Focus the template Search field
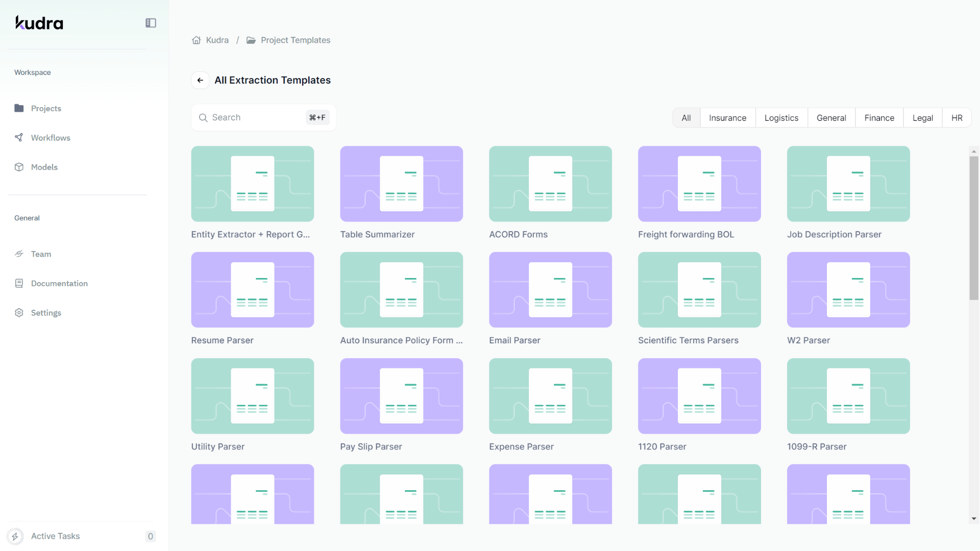980x551 pixels. point(255,118)
